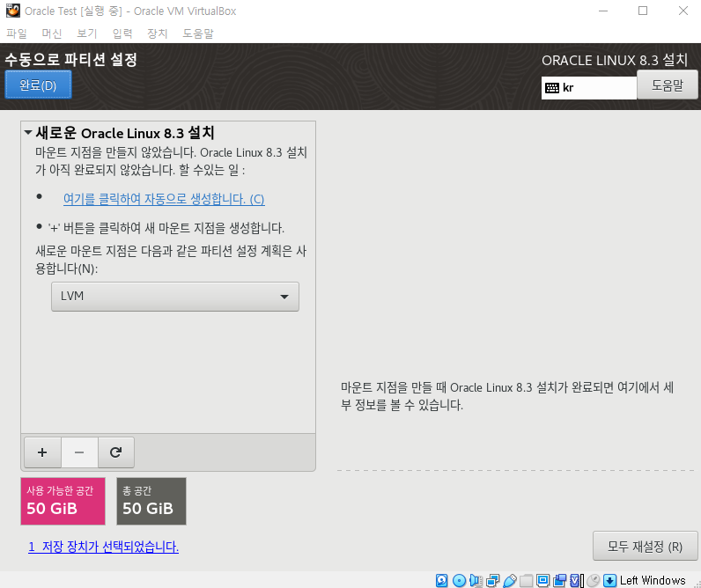Open the 파일 menu
Viewport: 701px width, 588px height.
click(17, 33)
